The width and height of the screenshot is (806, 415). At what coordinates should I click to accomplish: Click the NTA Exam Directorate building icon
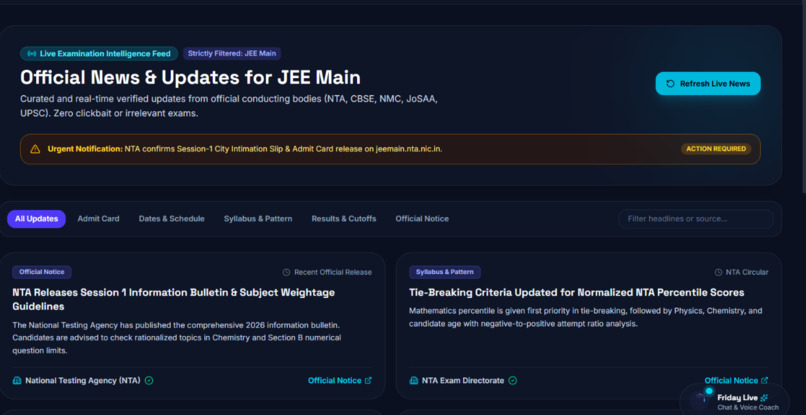pyautogui.click(x=414, y=381)
